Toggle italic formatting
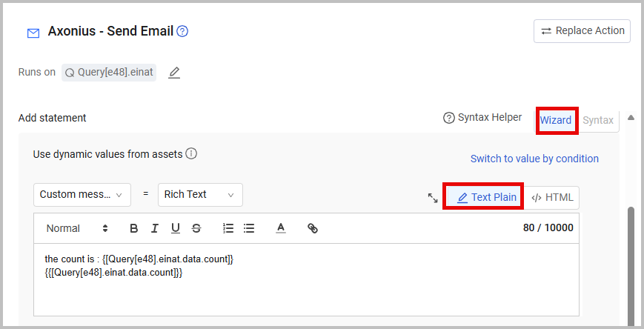The height and width of the screenshot is (329, 644). pos(155,228)
